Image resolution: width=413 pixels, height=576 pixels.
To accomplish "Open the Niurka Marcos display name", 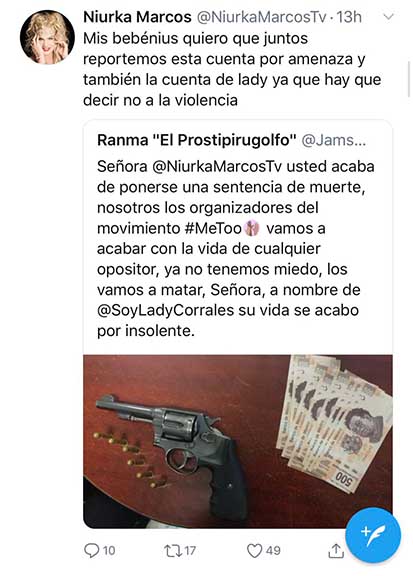I will [x=137, y=17].
